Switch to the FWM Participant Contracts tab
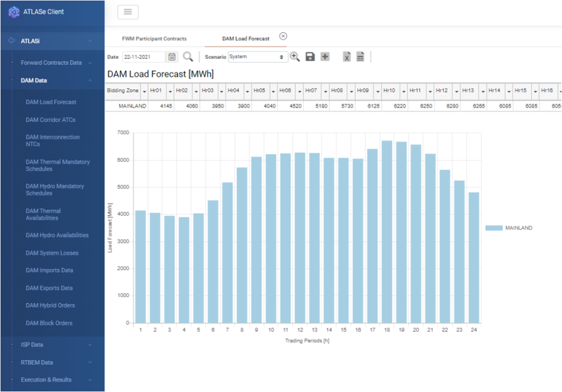Viewport: 562px width, 392px height. click(154, 39)
